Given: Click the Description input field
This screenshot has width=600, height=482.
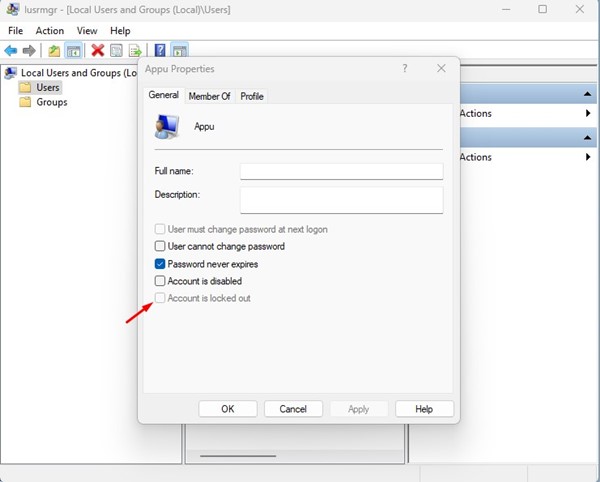Looking at the screenshot, I should pos(342,200).
